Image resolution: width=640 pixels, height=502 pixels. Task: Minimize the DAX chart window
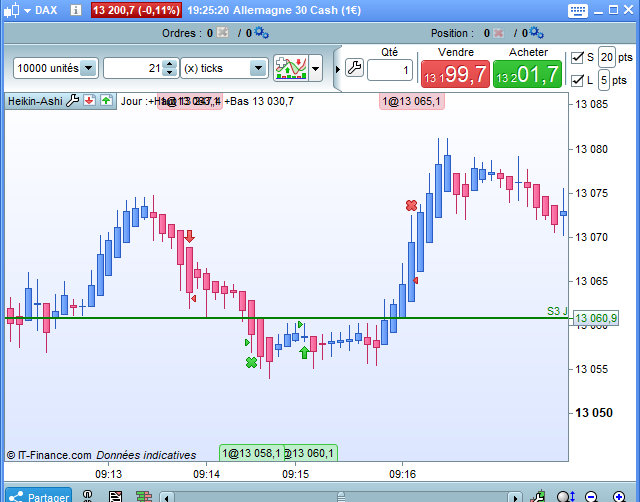pyautogui.click(x=599, y=11)
